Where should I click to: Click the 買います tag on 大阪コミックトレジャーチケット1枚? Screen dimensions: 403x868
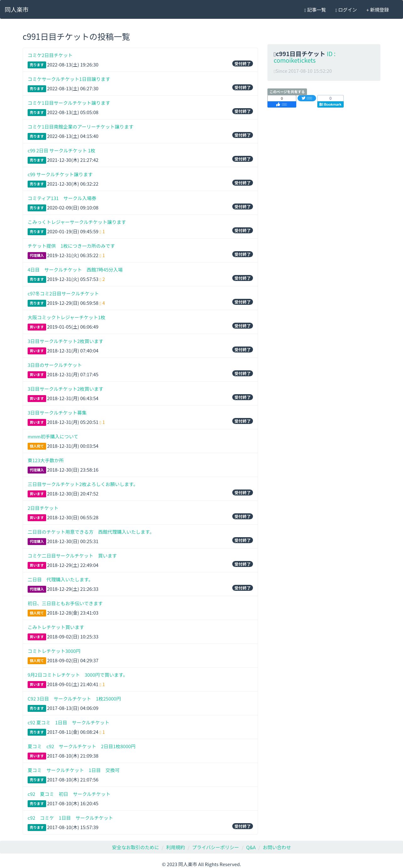coord(37,327)
